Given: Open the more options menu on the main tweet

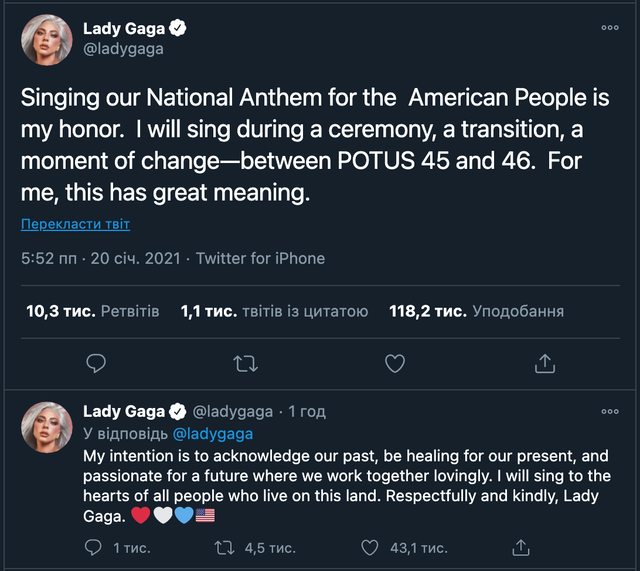Looking at the screenshot, I should (x=609, y=28).
